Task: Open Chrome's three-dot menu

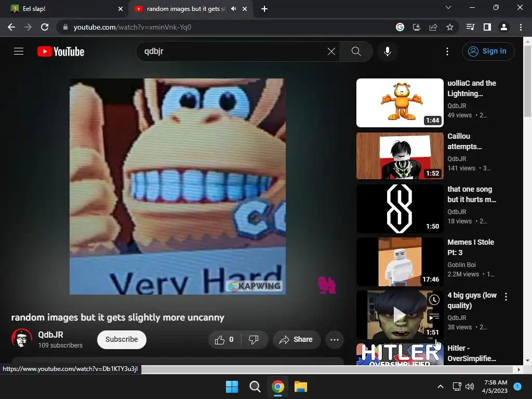Action: pos(521,27)
